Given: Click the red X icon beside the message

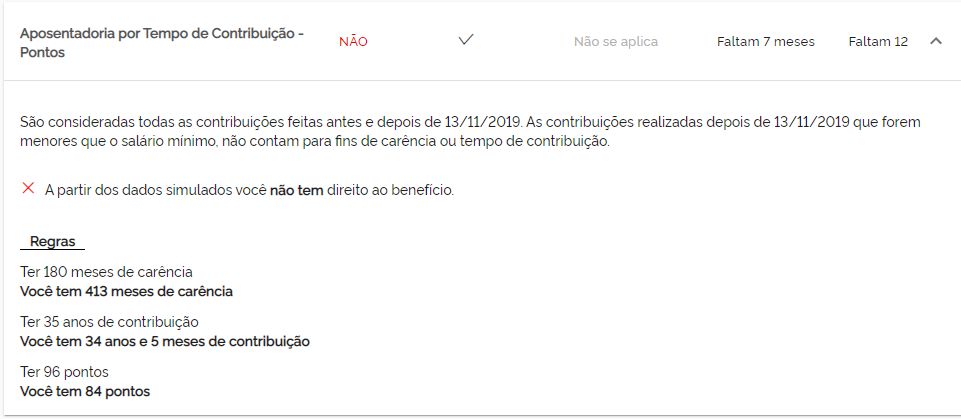Looking at the screenshot, I should [x=28, y=188].
